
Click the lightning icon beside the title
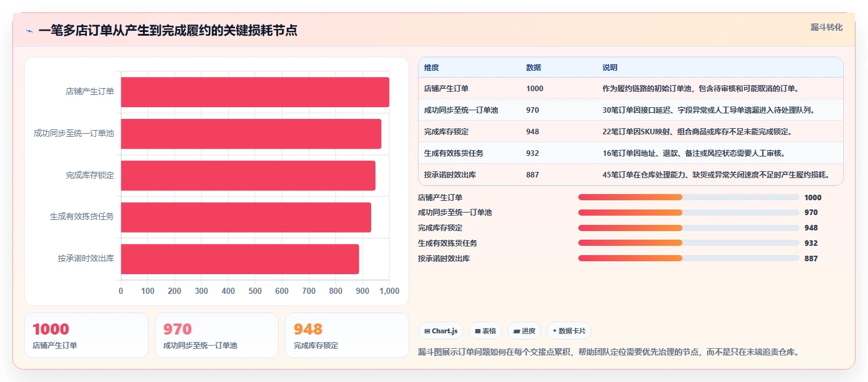coord(29,31)
